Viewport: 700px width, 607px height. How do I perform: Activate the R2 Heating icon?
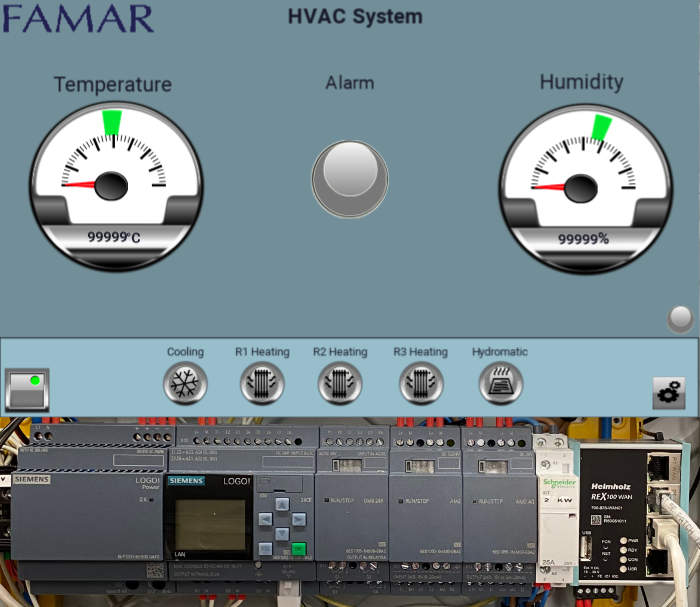[340, 383]
